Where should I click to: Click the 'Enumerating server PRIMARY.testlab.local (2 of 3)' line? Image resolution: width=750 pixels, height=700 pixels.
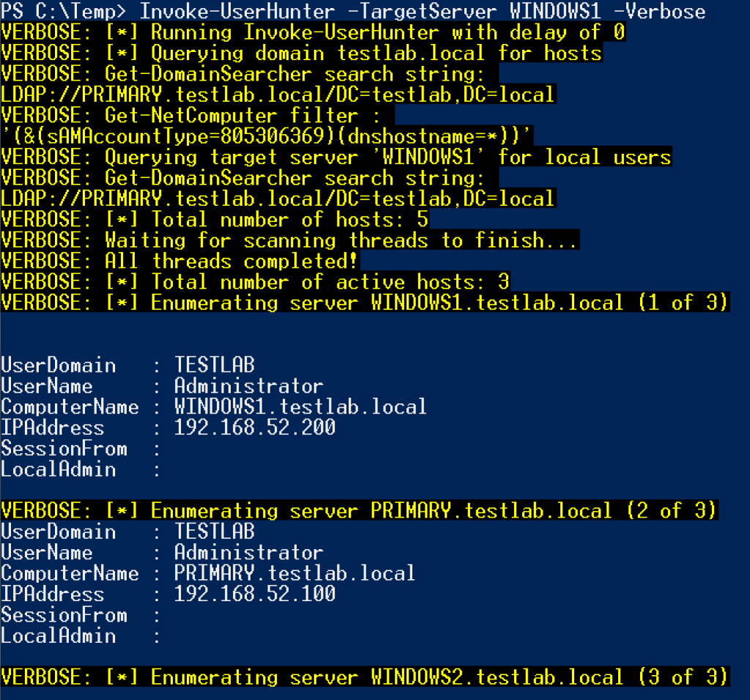pyautogui.click(x=360, y=511)
